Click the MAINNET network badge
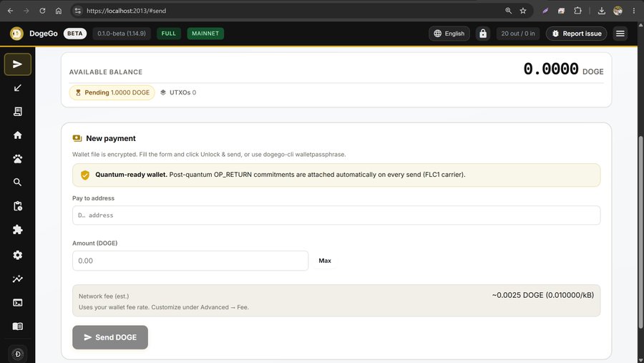 coord(205,34)
